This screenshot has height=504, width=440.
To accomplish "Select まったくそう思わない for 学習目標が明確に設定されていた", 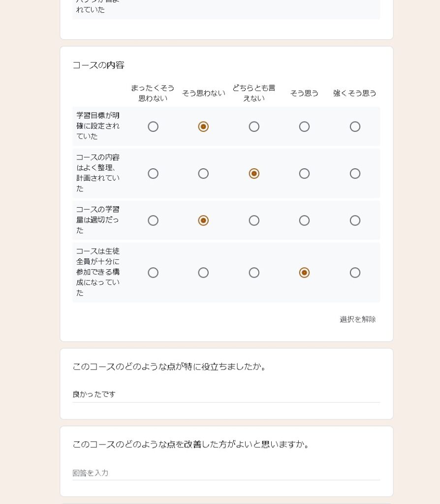I will [153, 127].
